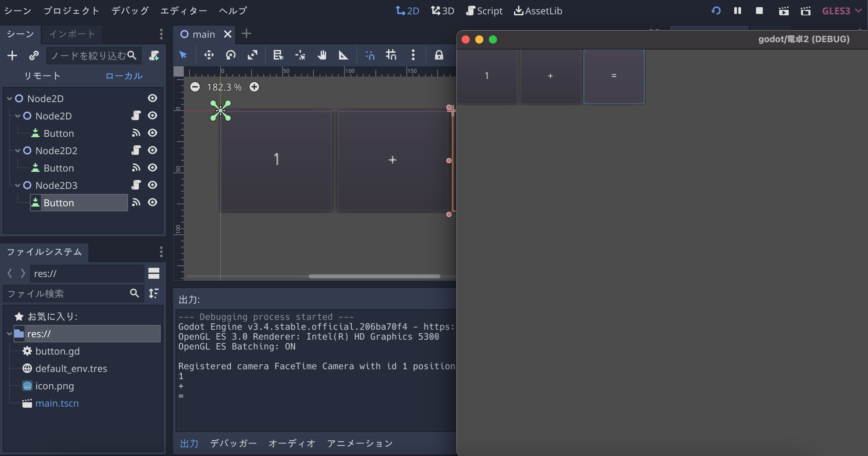Image resolution: width=868 pixels, height=456 pixels.
Task: Select the Scale tool icon
Action: pyautogui.click(x=252, y=55)
